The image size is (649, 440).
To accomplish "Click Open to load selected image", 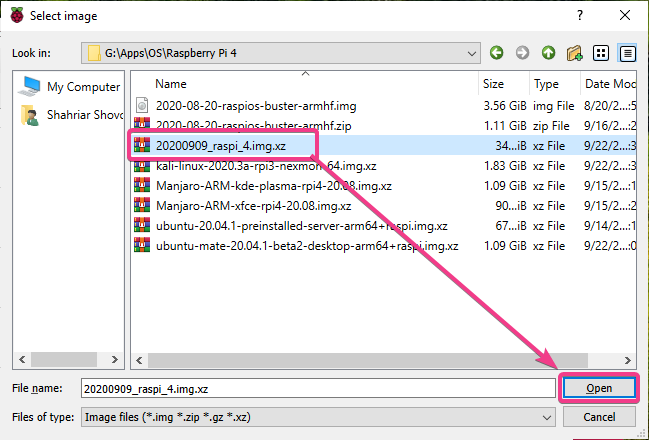I will tap(599, 388).
